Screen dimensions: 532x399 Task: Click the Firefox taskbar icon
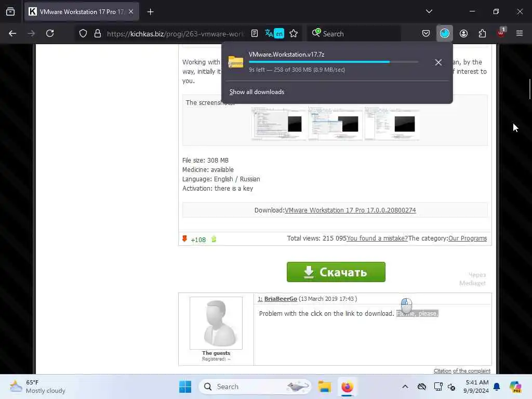(x=347, y=387)
